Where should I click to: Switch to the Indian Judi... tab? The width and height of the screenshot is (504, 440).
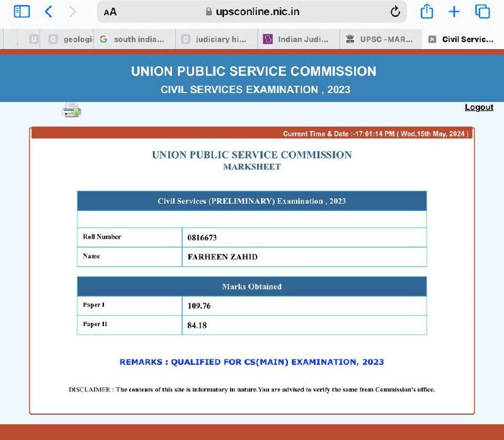299,39
